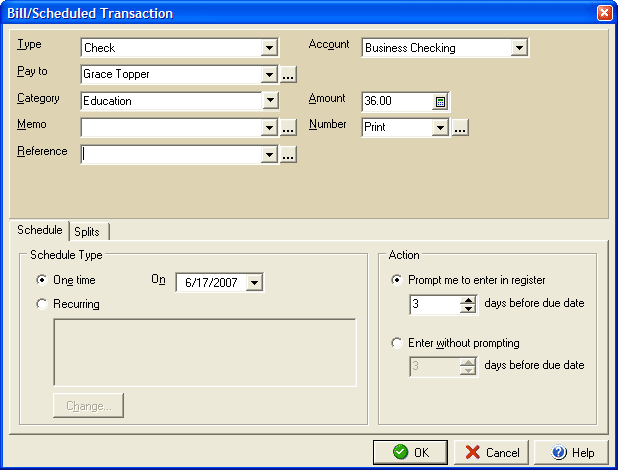
Task: Enable Enter without prompting option
Action: click(398, 343)
